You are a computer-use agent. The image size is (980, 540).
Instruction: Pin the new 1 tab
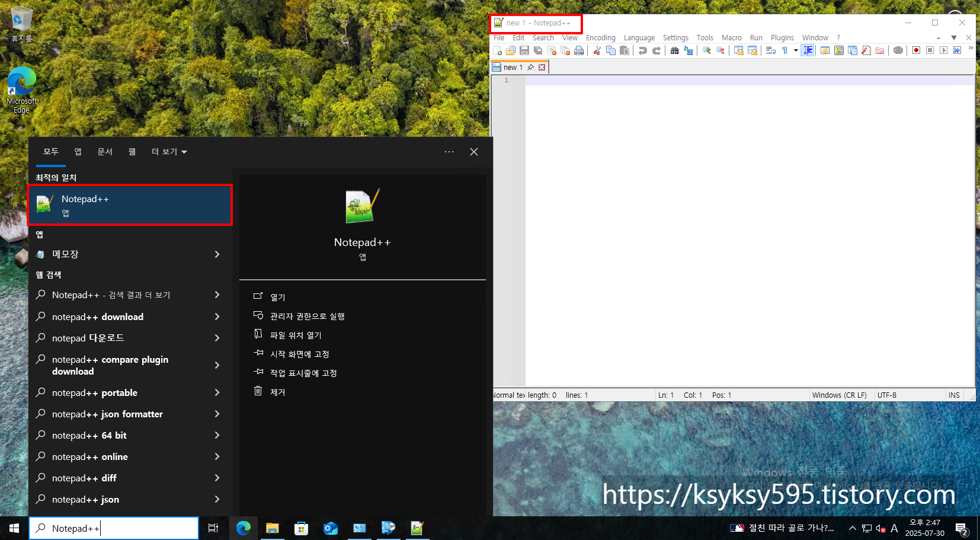531,67
